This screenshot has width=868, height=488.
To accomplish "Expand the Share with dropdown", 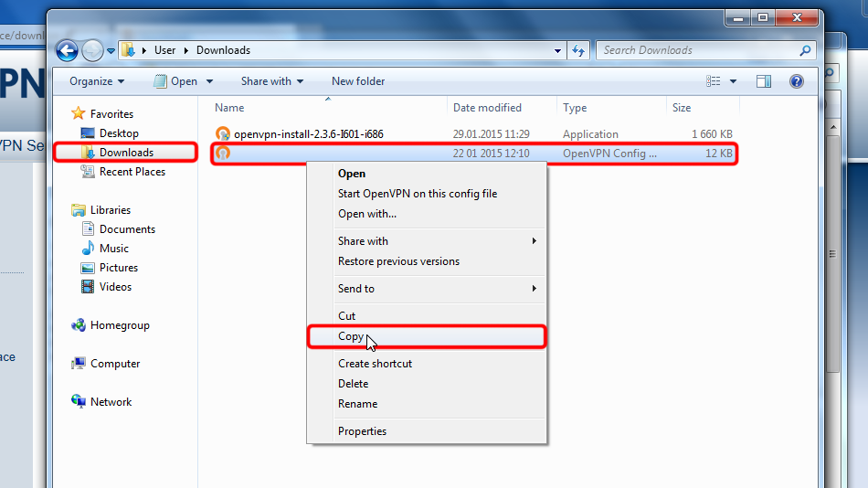I will tap(271, 81).
